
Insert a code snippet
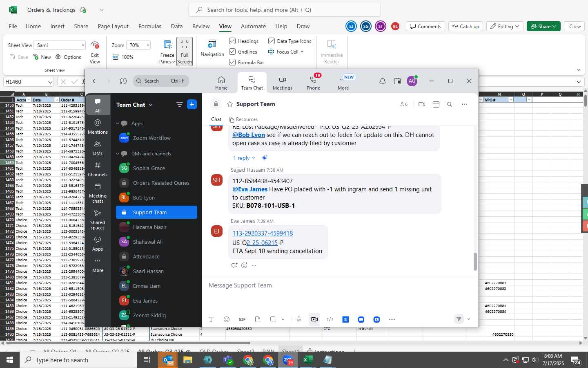330,319
